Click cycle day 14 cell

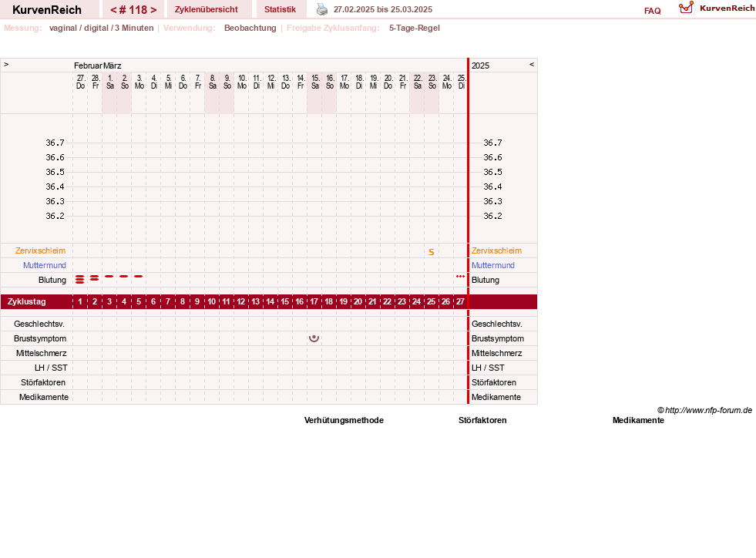point(270,302)
